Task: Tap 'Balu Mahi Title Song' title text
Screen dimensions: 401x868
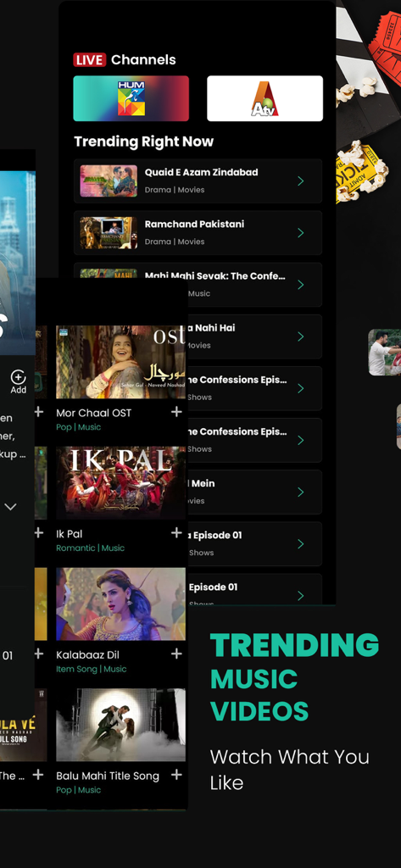Action: pos(108,776)
